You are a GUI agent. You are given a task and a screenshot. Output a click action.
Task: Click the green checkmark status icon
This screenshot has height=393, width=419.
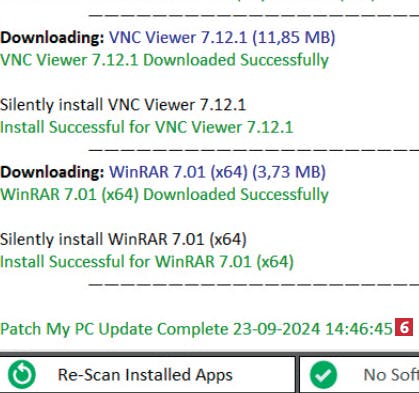323,375
